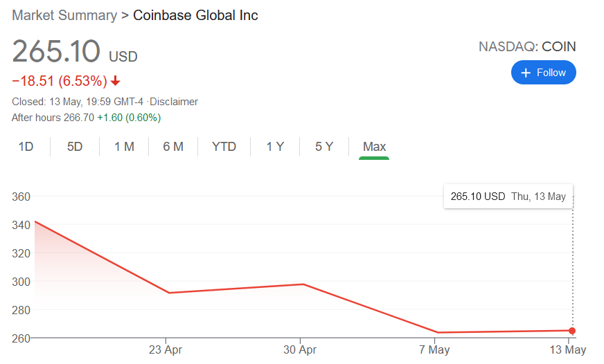604x364 pixels.
Task: Click the NASDAQ: COIN ticker text
Action: click(x=527, y=47)
